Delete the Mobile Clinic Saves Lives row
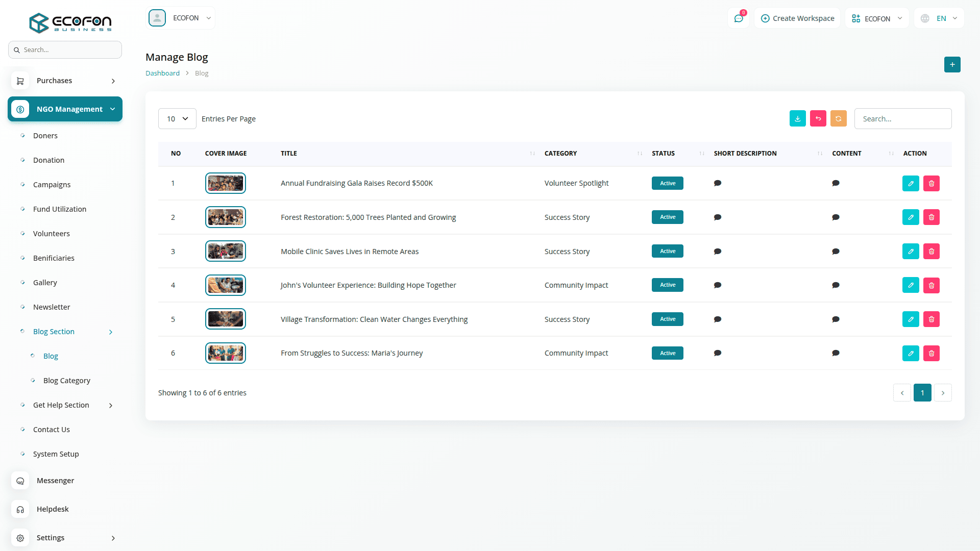Screen dimensions: 980x551 tap(931, 251)
